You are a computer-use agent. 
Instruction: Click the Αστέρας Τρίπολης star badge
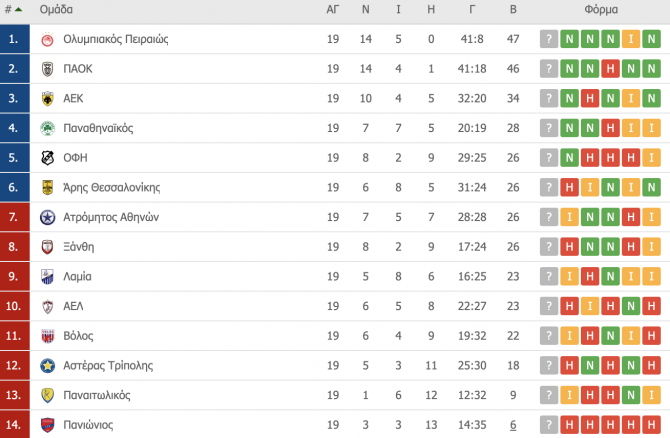tap(47, 366)
